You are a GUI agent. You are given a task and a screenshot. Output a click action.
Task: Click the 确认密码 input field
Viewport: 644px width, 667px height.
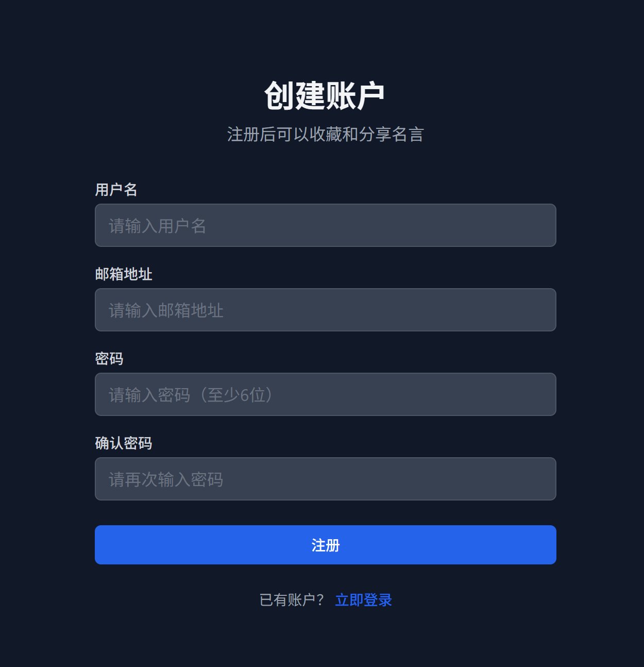coord(325,479)
